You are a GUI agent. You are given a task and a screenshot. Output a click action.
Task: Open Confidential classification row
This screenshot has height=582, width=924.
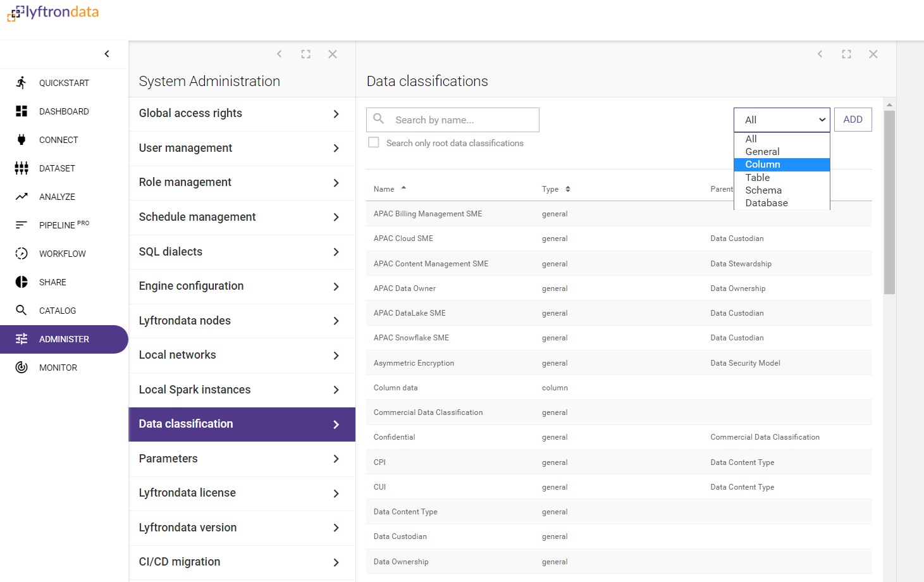[619, 437]
